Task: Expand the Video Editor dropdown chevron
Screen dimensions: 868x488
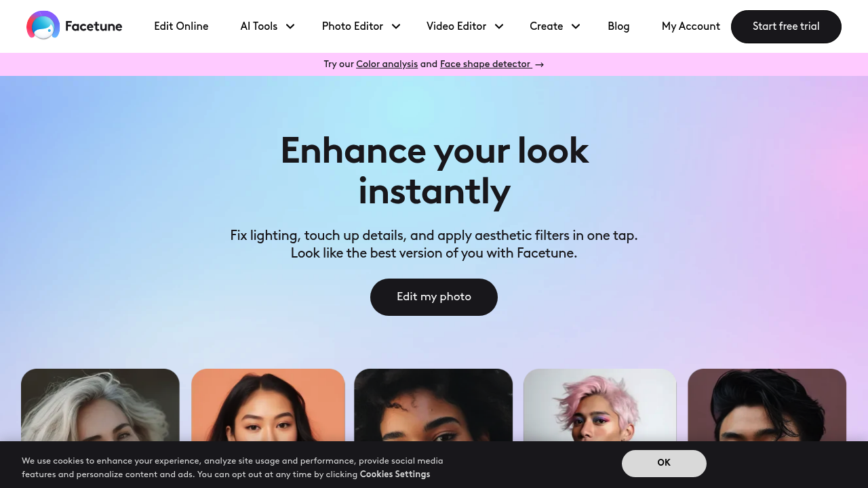Action: pyautogui.click(x=499, y=26)
